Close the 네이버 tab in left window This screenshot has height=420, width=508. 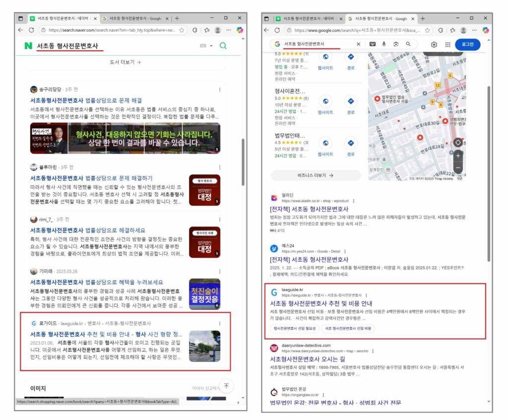pyautogui.click(x=95, y=19)
